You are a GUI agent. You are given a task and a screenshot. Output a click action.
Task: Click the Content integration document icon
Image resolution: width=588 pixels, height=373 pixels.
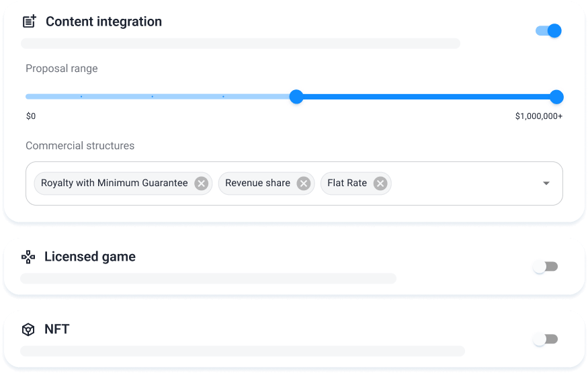(29, 22)
